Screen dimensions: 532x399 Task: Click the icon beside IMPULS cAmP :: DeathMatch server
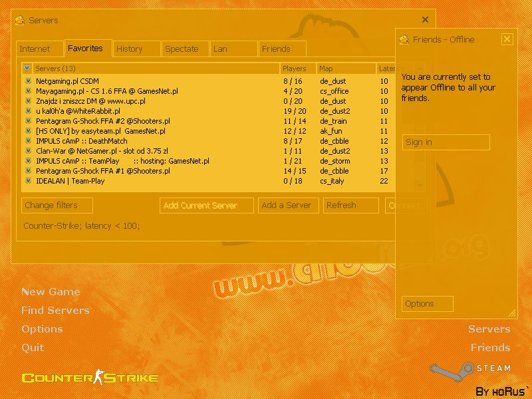[28, 141]
